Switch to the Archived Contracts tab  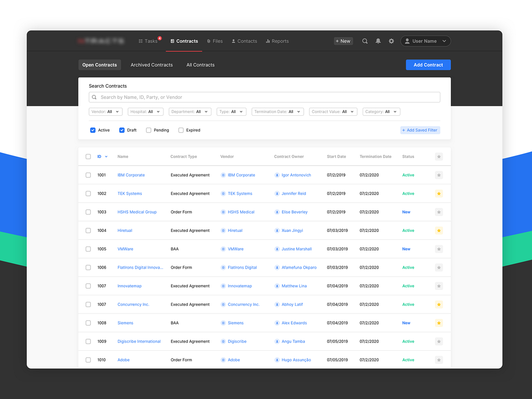point(152,65)
